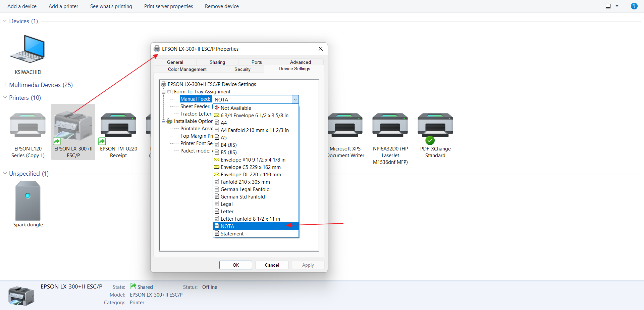This screenshot has height=310, width=644.
Task: Choose B4 (JIS) paper size
Action: [x=256, y=145]
